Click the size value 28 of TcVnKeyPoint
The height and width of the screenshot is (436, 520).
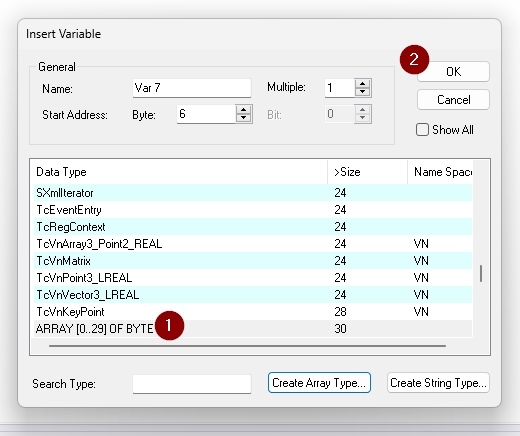coord(340,312)
